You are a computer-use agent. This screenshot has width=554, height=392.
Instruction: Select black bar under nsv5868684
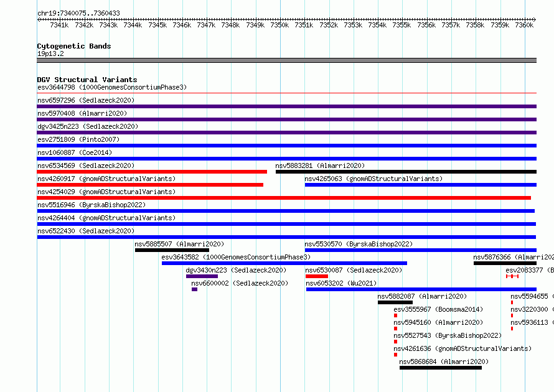pos(441,368)
